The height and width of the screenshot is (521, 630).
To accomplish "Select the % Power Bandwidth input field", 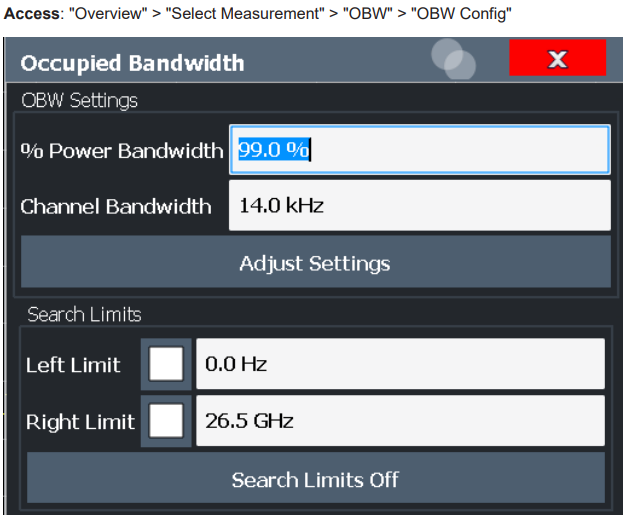I will [420, 150].
